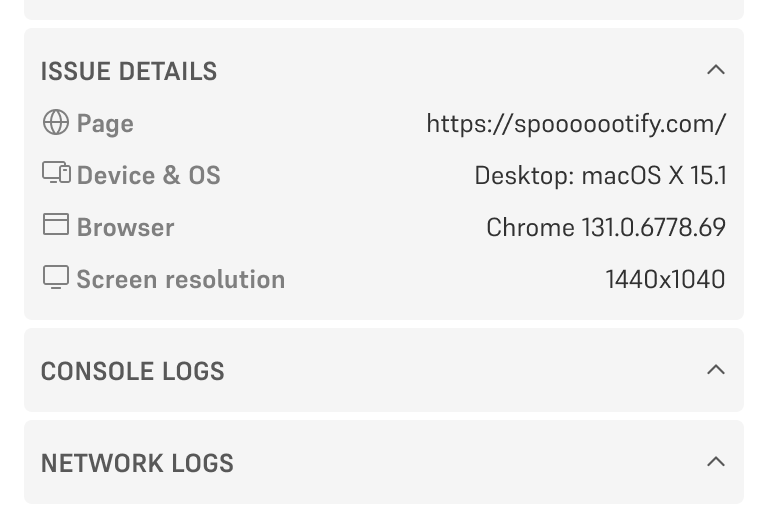Click the partially visible panel above Issue Details

click(x=384, y=9)
